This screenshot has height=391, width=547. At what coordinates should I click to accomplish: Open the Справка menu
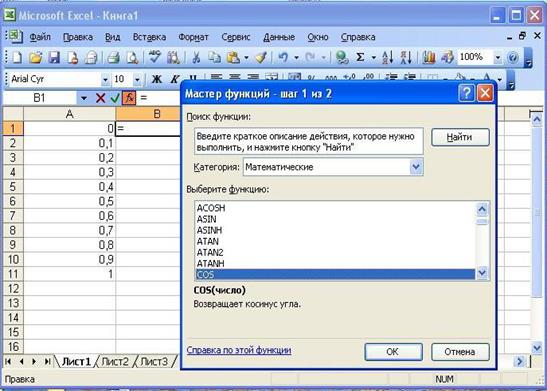pos(358,37)
